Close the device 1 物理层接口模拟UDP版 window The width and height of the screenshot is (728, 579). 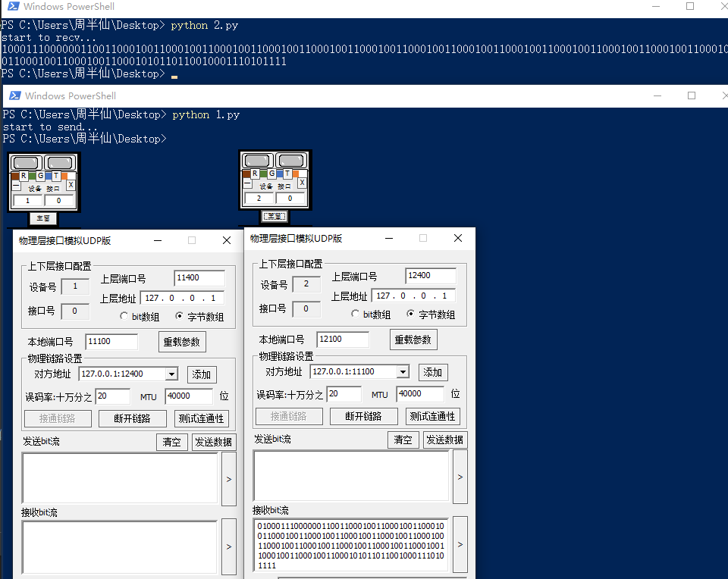227,240
